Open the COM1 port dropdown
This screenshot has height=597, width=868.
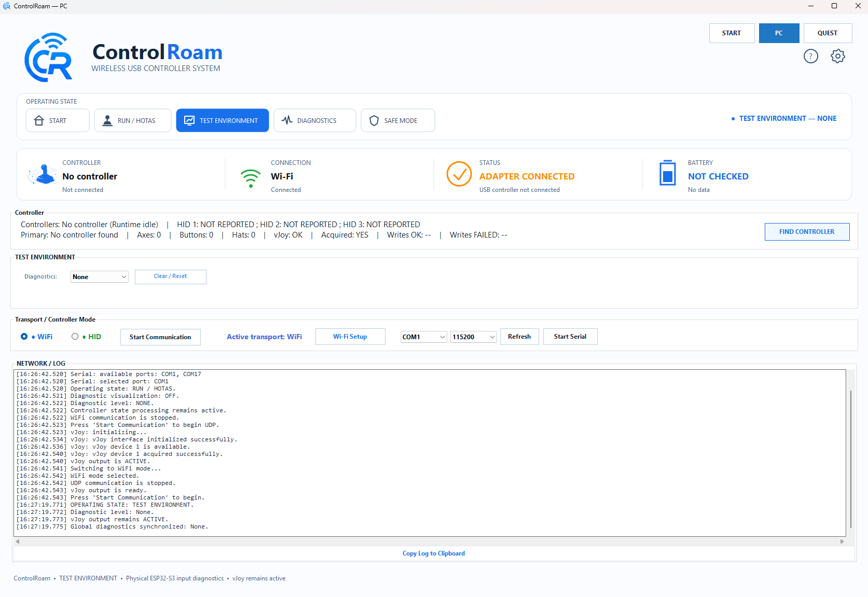click(x=423, y=337)
